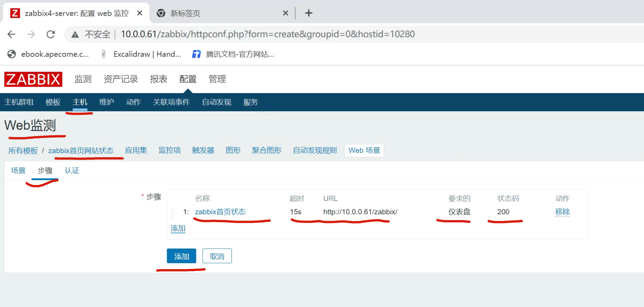Click the 取消 button

pos(217,256)
